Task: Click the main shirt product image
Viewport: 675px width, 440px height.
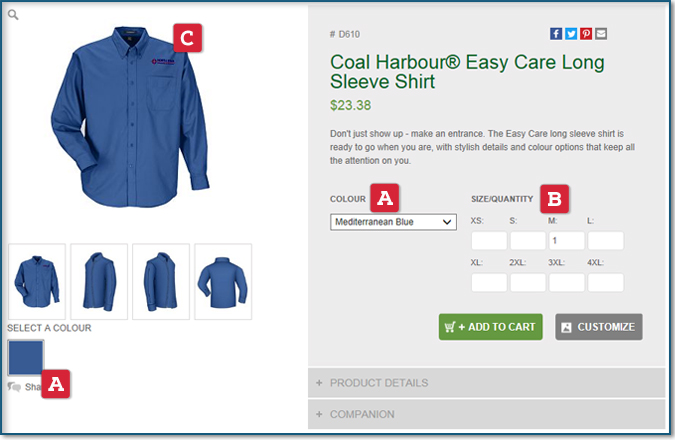Action: click(125, 120)
